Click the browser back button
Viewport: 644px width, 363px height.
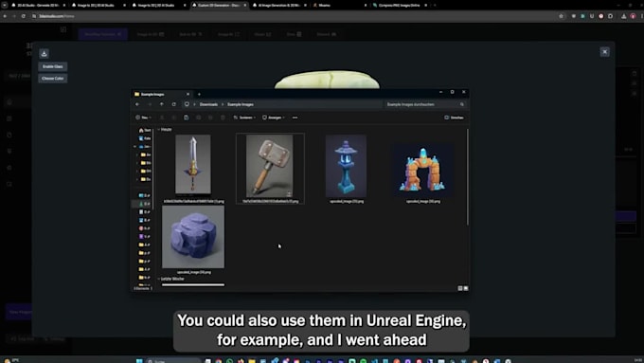click(5, 16)
